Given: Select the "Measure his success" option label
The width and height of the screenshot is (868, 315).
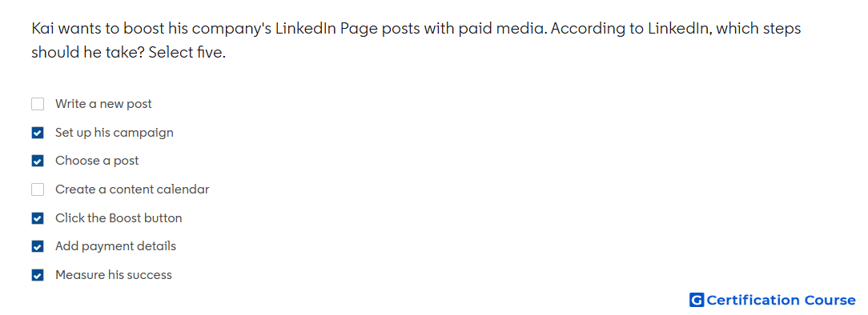Looking at the screenshot, I should [114, 275].
